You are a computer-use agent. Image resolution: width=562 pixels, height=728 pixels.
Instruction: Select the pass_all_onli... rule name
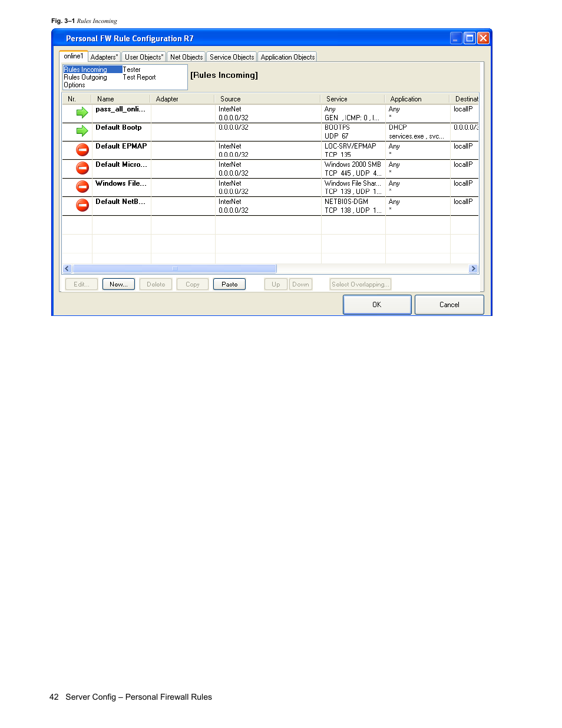click(x=120, y=109)
